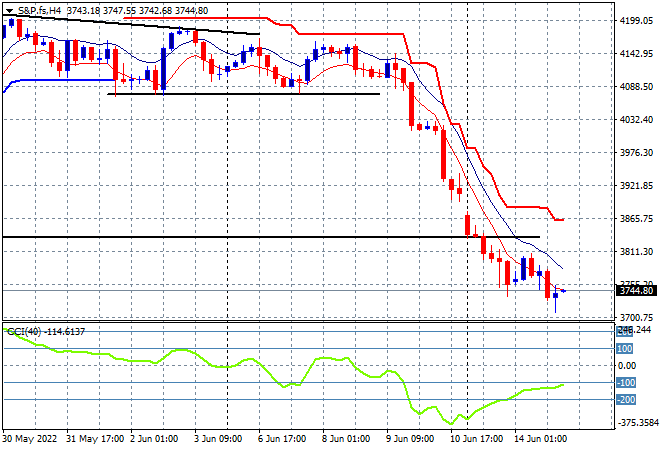
Task: Select the black horizontal support line near 4075
Action: coord(243,94)
